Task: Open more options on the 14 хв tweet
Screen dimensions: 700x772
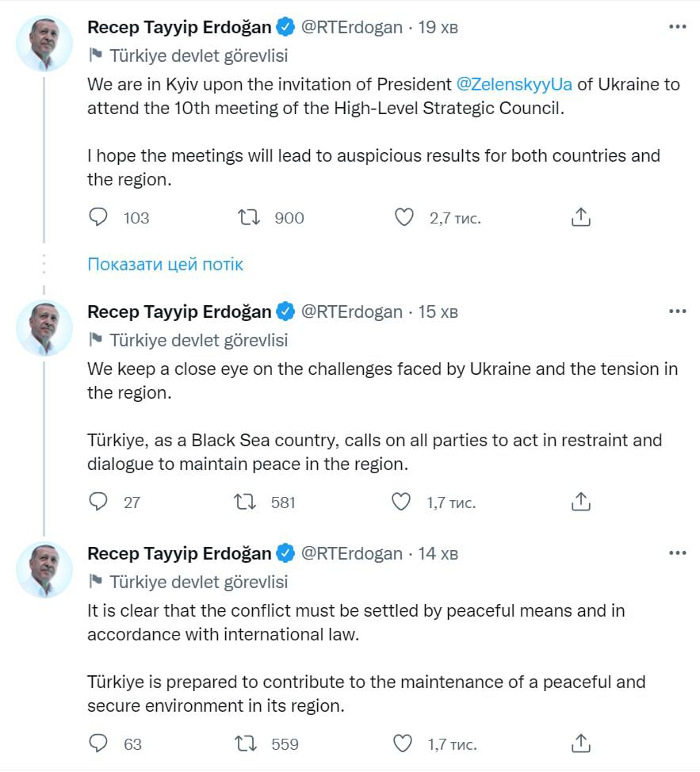Action: pos(677,553)
